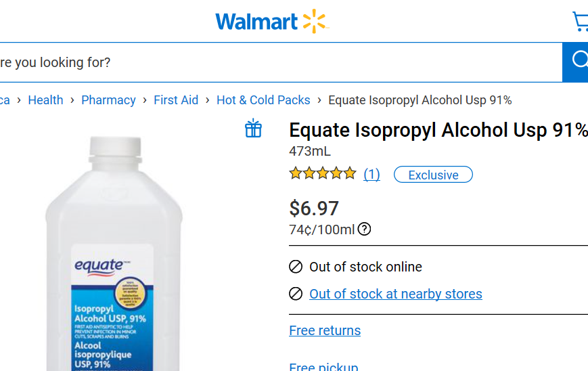
Task: Open the Free pickup link
Action: click(323, 366)
